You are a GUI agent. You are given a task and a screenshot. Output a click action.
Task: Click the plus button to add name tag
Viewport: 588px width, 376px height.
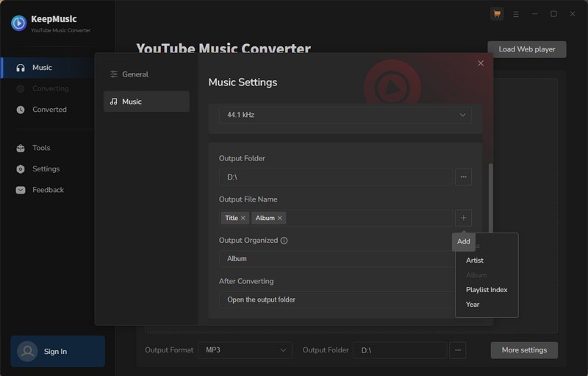464,218
